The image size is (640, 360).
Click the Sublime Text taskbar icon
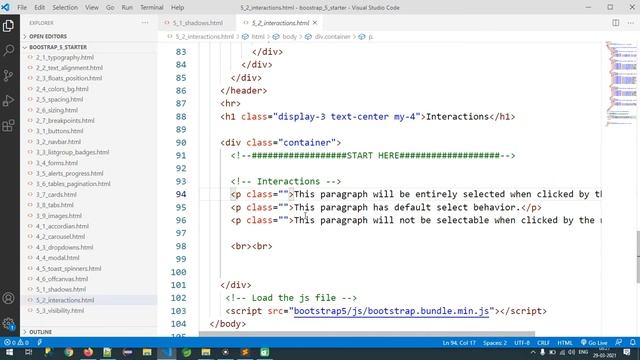pyautogui.click(x=245, y=352)
